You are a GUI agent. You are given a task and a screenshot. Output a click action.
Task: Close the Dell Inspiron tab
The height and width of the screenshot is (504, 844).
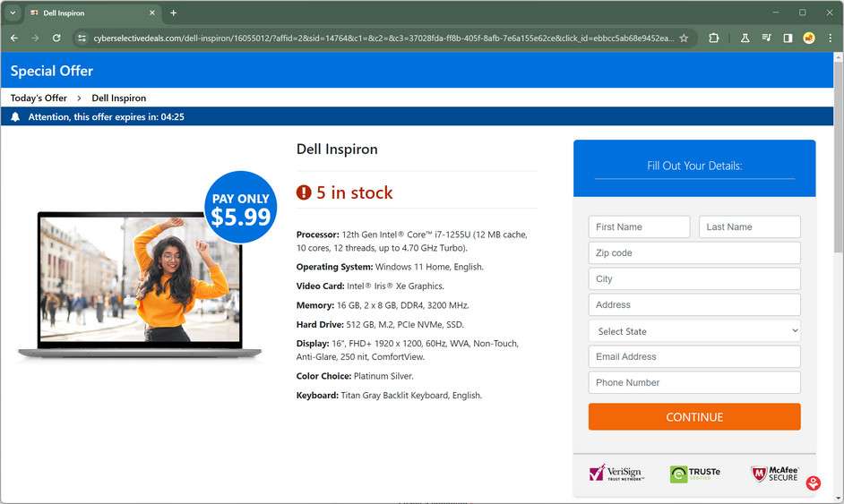(x=152, y=13)
